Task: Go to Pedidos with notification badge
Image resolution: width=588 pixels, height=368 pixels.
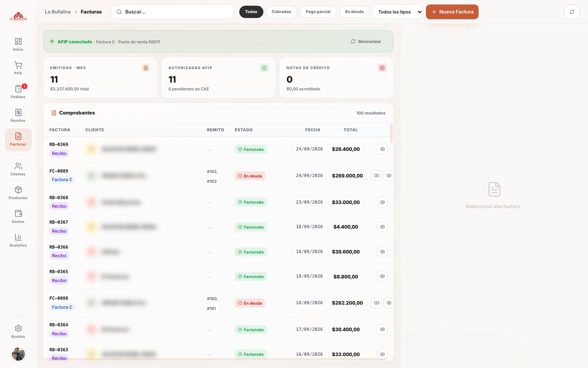Action: pos(18,92)
